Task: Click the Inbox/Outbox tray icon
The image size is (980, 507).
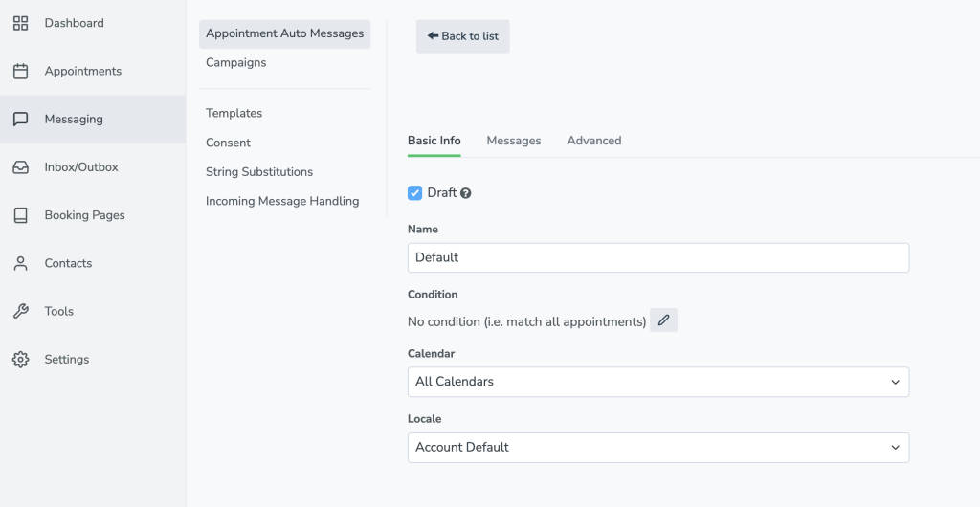Action: [21, 167]
